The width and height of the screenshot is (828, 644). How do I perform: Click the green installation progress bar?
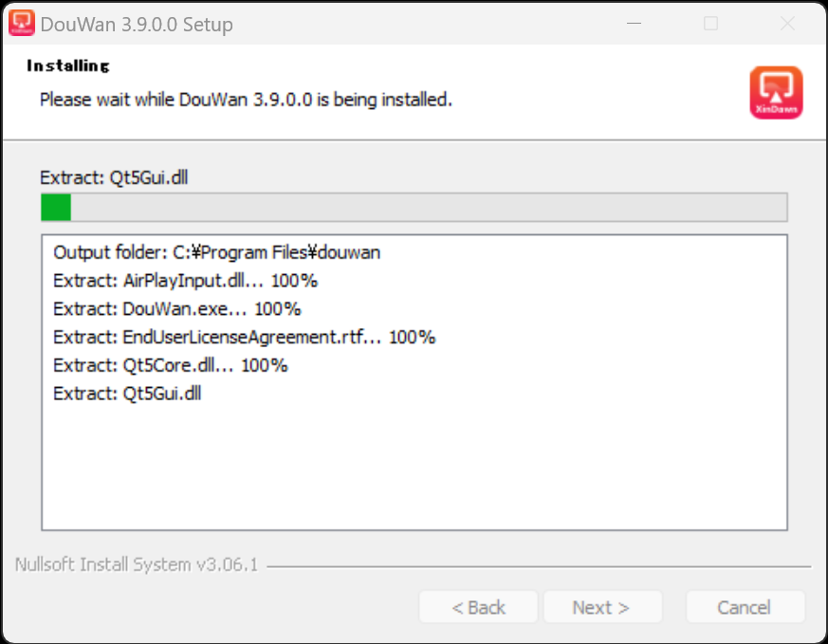(414, 207)
